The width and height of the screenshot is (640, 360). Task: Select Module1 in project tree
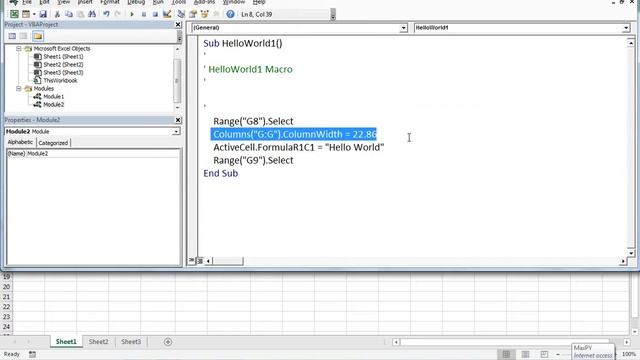pyautogui.click(x=54, y=97)
